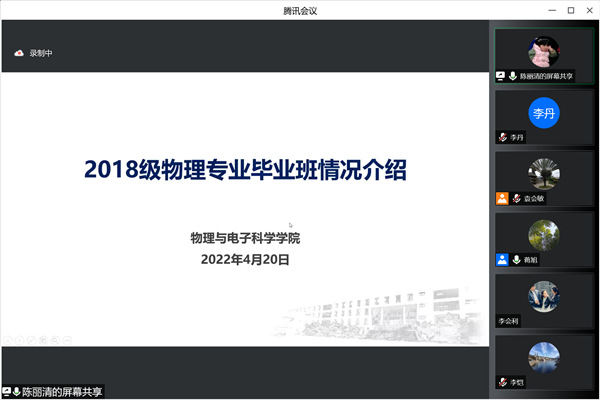This screenshot has width=600, height=400.
Task: Select 李恺's participant tile
Action: (x=544, y=362)
